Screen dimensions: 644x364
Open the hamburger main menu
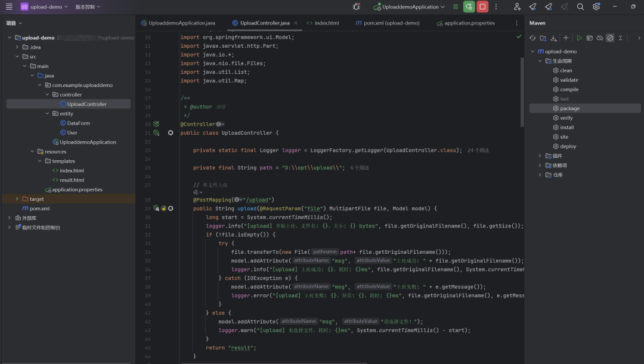tap(9, 7)
